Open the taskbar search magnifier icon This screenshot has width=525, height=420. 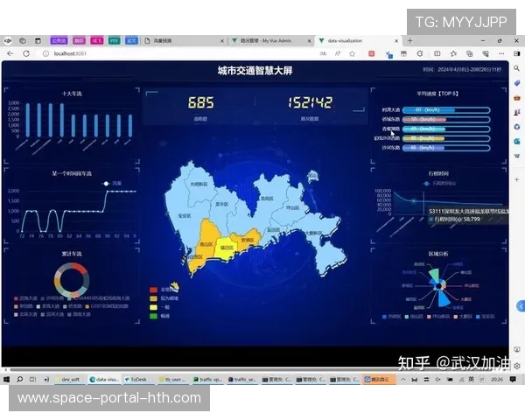[20, 379]
